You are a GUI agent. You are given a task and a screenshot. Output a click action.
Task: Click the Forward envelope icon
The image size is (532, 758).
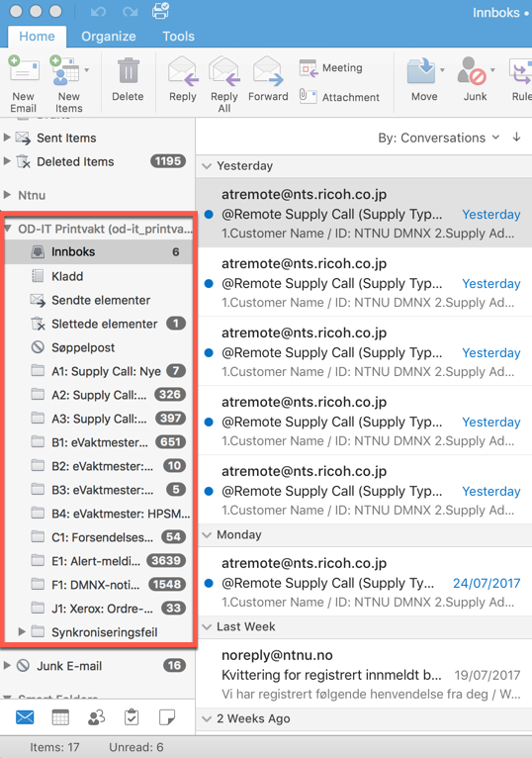[268, 70]
